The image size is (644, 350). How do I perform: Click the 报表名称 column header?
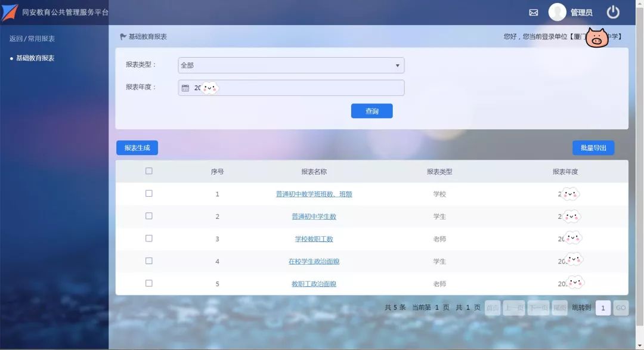point(314,172)
